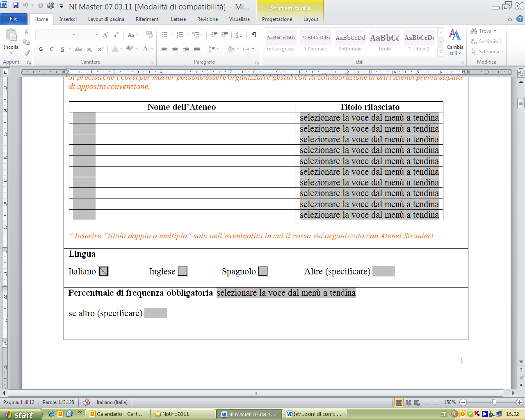Apply the Titolo style
Screen dimensions: 525x420
385,41
